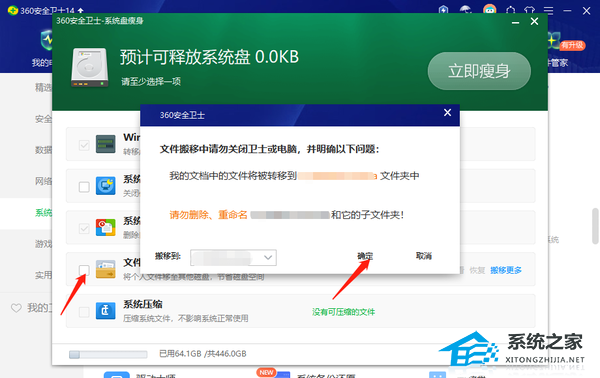600x378 pixels.
Task: Select the 精选 sidebar tab
Action: [x=43, y=88]
